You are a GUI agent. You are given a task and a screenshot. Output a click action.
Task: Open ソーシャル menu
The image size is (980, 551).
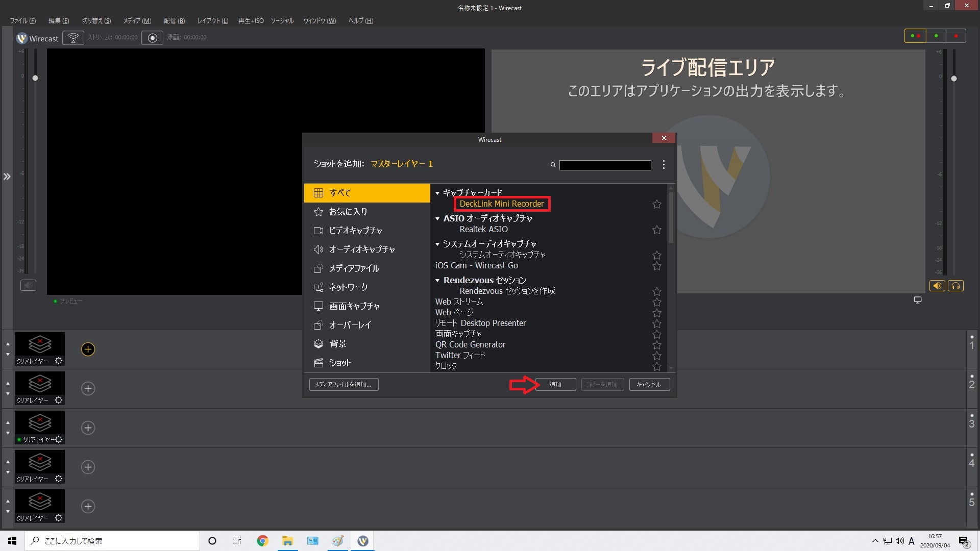click(x=282, y=21)
